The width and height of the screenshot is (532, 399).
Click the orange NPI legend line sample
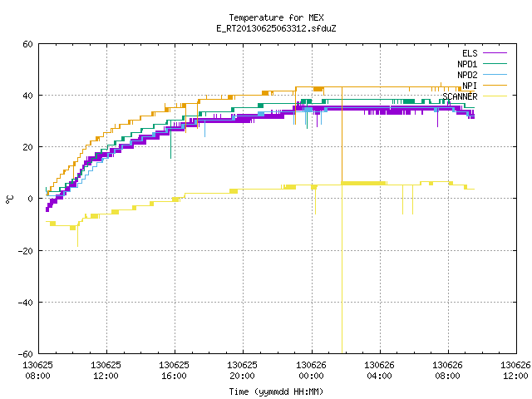coord(495,86)
